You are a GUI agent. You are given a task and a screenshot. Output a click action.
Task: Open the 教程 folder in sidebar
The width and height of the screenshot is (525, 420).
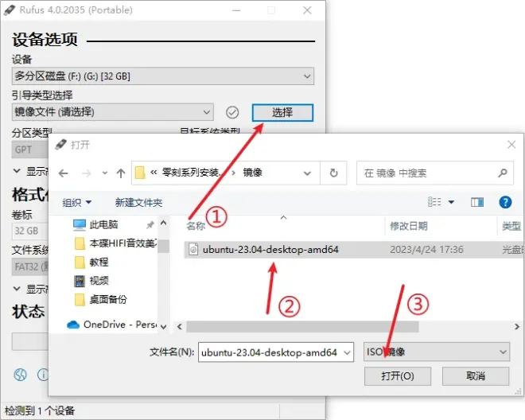pos(99,262)
